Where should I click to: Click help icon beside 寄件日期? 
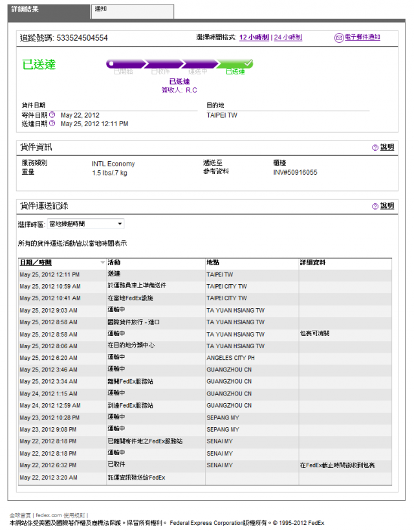pyautogui.click(x=52, y=115)
